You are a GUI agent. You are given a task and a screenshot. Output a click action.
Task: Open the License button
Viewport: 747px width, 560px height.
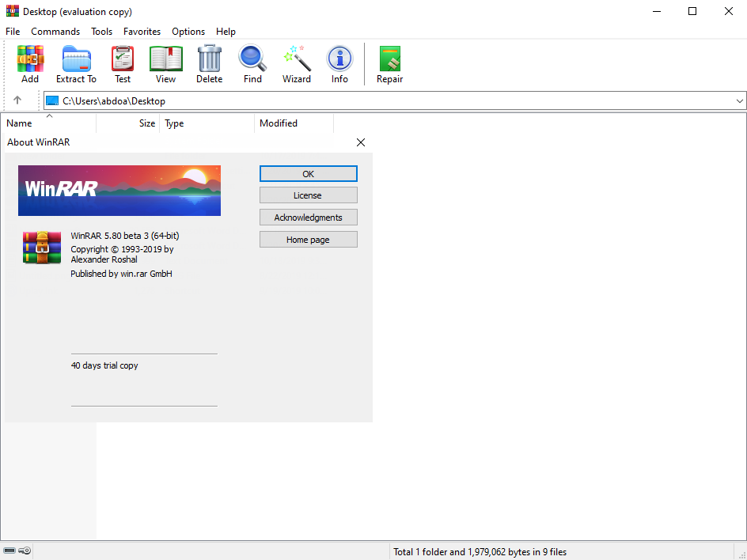pyautogui.click(x=309, y=195)
